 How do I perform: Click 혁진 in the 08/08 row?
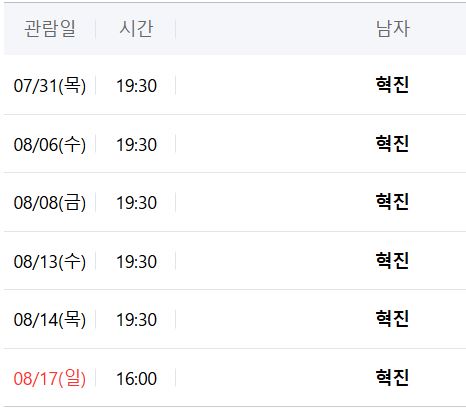(392, 202)
